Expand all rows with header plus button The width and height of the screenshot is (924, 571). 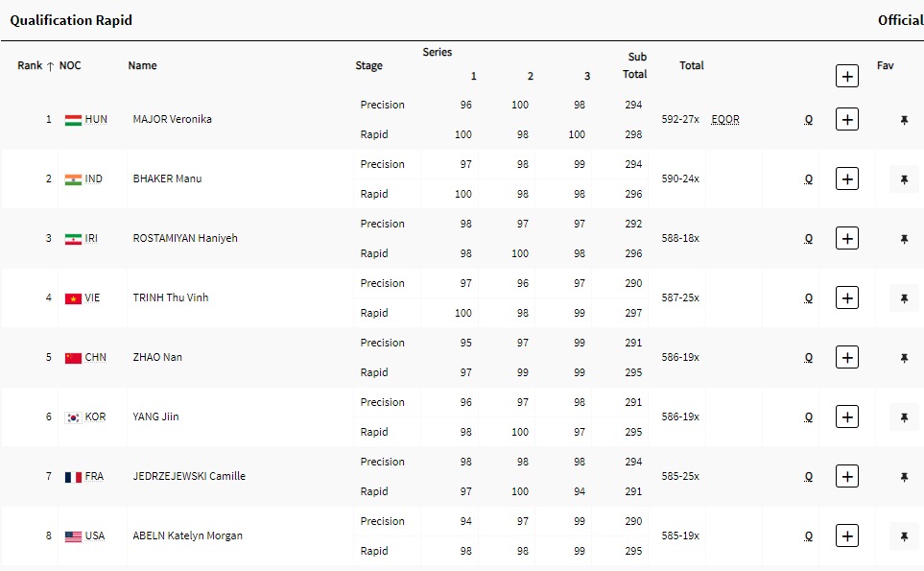coord(846,76)
